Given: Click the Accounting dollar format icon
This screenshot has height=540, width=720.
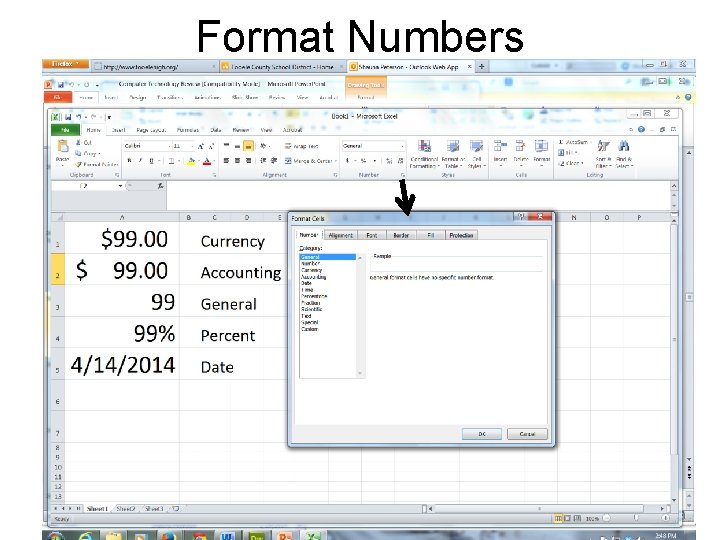Looking at the screenshot, I should 348,161.
